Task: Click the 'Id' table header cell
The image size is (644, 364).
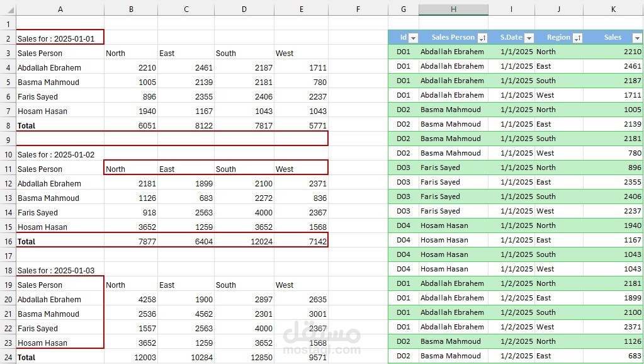Action: click(404, 37)
